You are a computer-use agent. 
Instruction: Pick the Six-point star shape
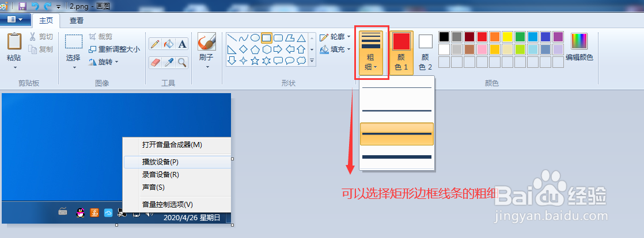[267, 60]
